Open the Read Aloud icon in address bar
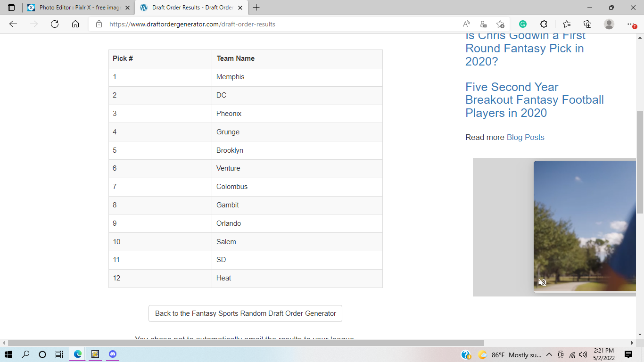This screenshot has width=644, height=362. pyautogui.click(x=466, y=24)
